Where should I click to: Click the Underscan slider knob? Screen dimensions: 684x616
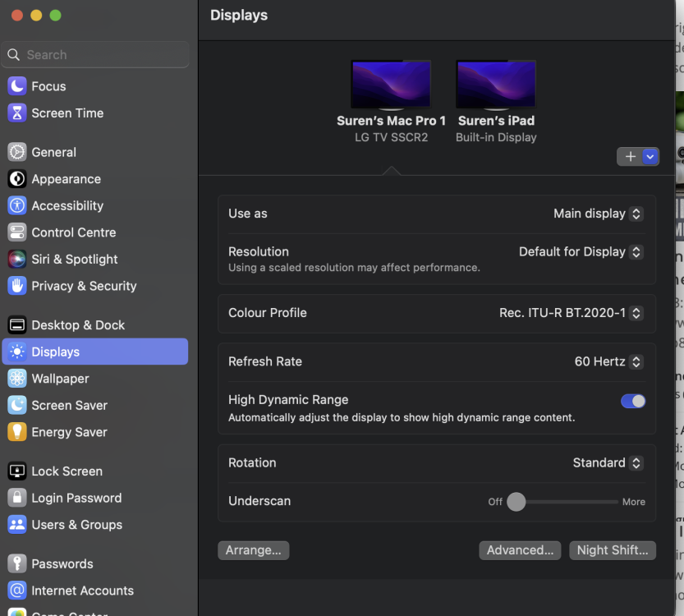click(516, 502)
